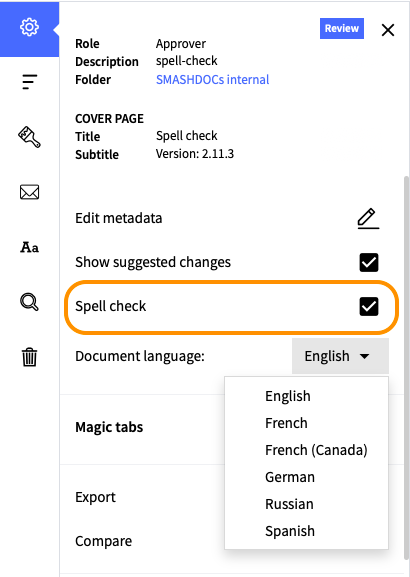Screen dimensions: 410x577
Task: Open the settings gear tab in sidebar
Action: (x=29, y=29)
